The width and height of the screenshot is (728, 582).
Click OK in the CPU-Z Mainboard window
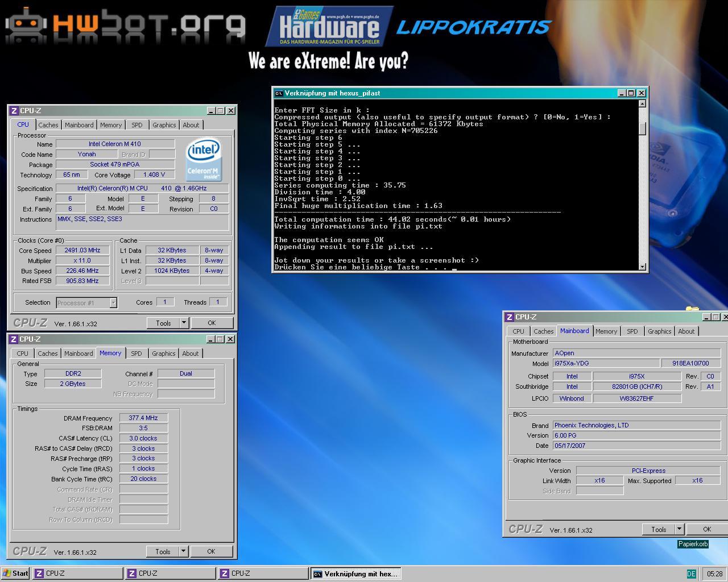point(707,529)
